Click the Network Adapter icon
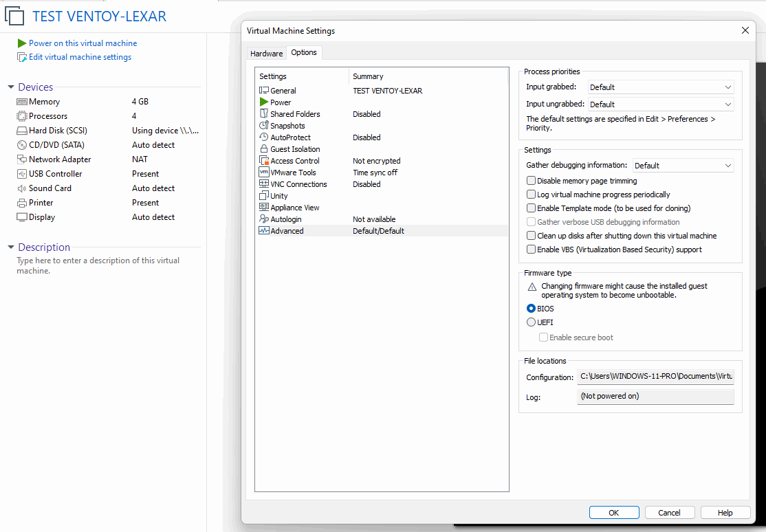 pos(21,159)
